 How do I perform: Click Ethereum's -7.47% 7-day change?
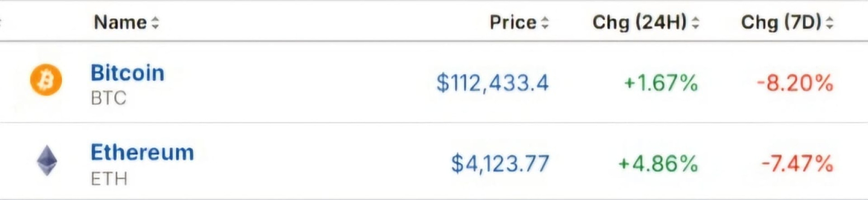click(797, 163)
